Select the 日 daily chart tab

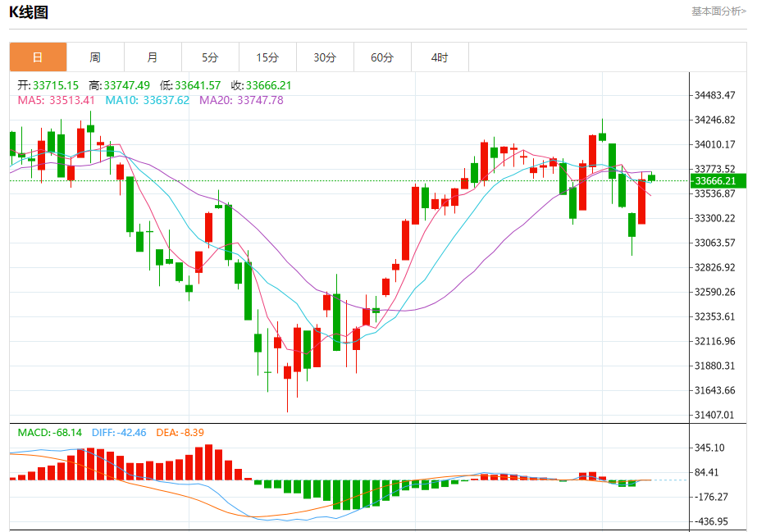(x=38, y=57)
